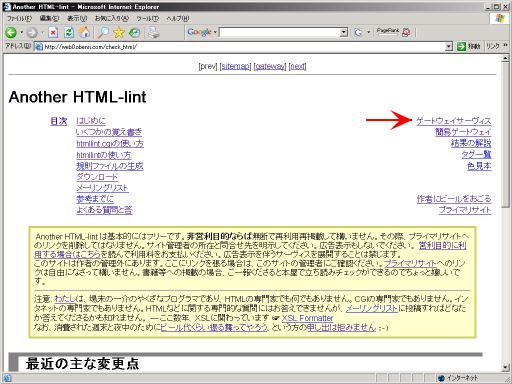Open the Back button history dropdown arrow

point(22,32)
